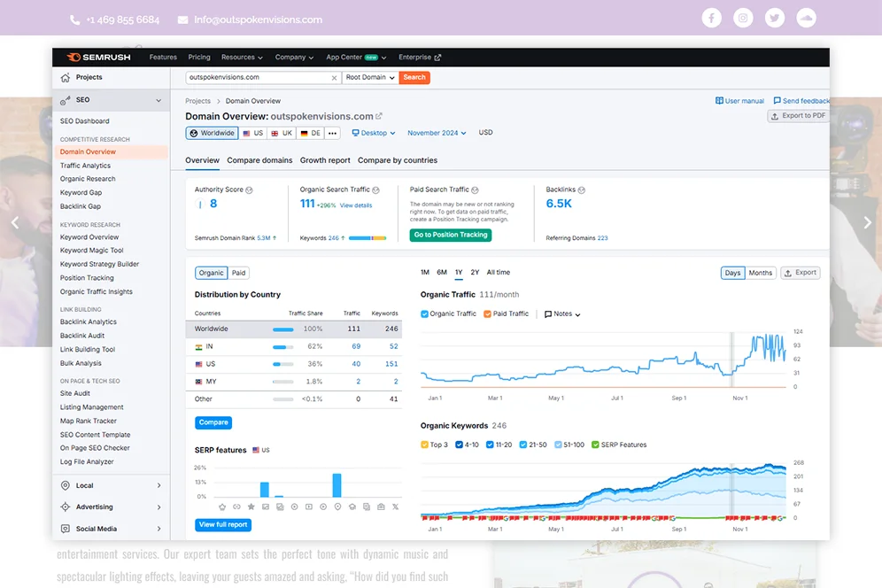Open the Desktop device dropdown
This screenshot has width=882, height=588.
(374, 133)
